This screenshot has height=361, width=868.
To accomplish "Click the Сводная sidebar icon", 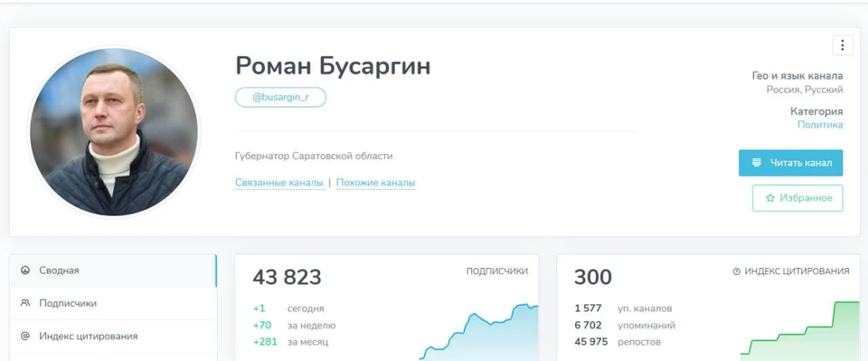I will click(x=25, y=271).
